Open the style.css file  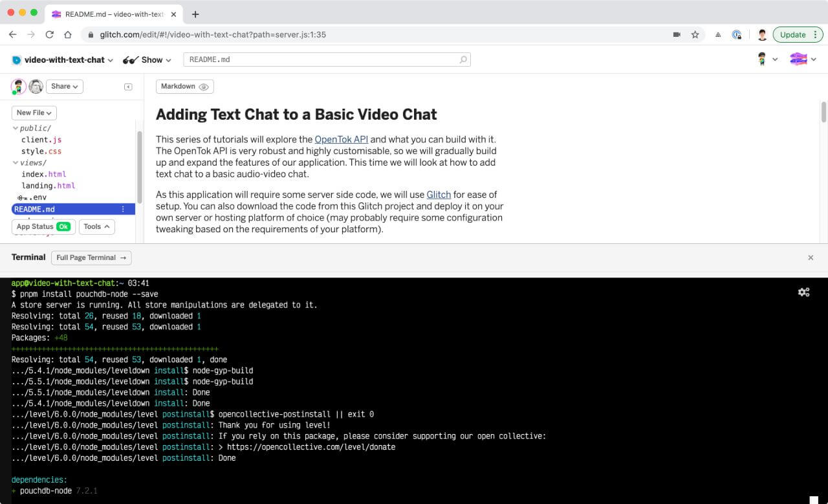(x=41, y=151)
